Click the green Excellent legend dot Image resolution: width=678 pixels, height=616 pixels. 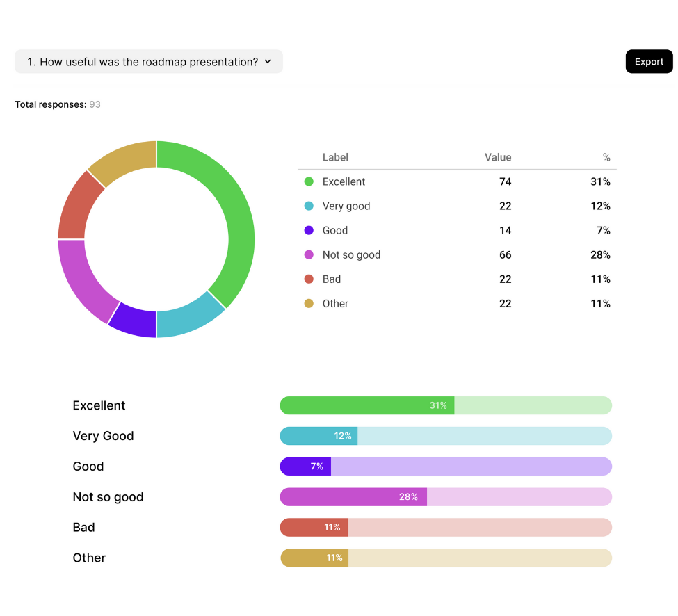[x=309, y=181]
